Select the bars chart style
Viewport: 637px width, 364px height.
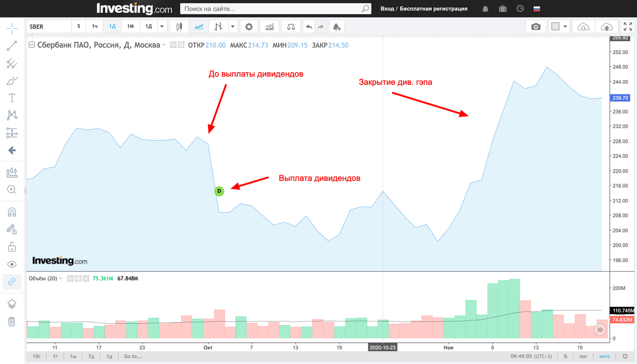pyautogui.click(x=218, y=27)
